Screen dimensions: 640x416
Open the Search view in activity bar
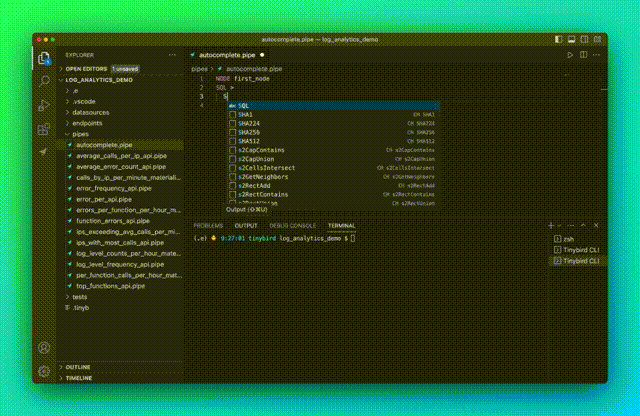click(x=44, y=81)
